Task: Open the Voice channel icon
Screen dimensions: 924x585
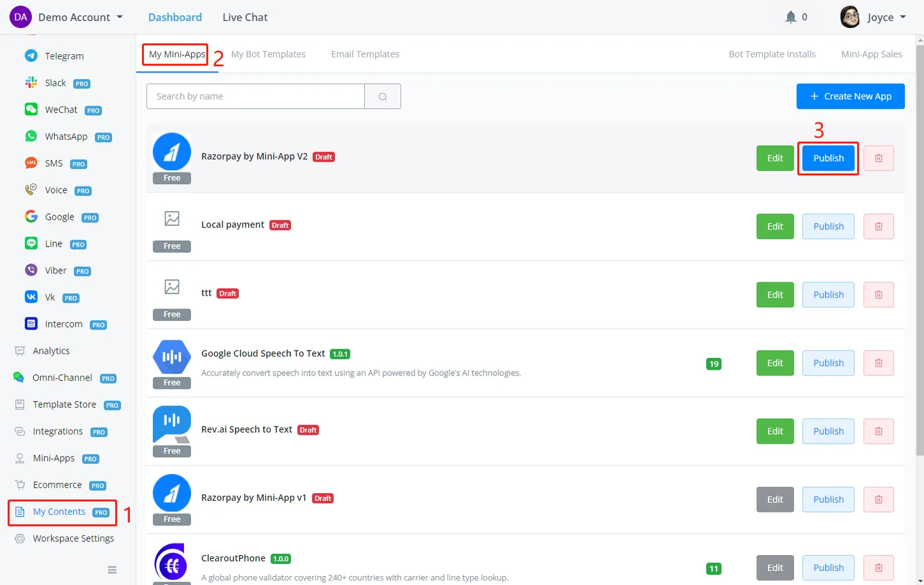Action: click(31, 189)
